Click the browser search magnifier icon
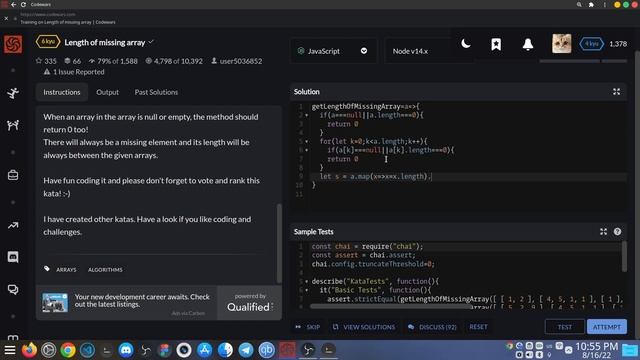The image size is (640, 360). tap(579, 4)
